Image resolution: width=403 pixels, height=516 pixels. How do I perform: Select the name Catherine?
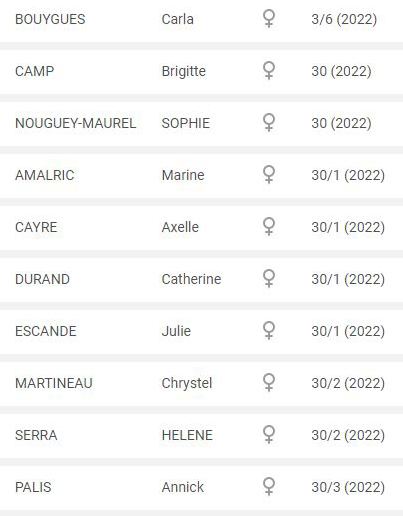click(191, 279)
